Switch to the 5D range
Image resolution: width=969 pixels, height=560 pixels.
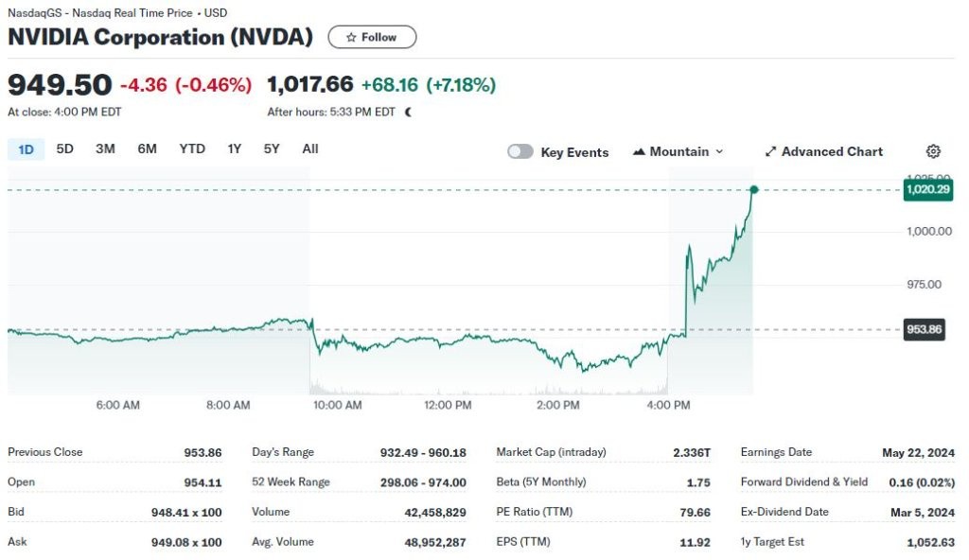click(64, 149)
